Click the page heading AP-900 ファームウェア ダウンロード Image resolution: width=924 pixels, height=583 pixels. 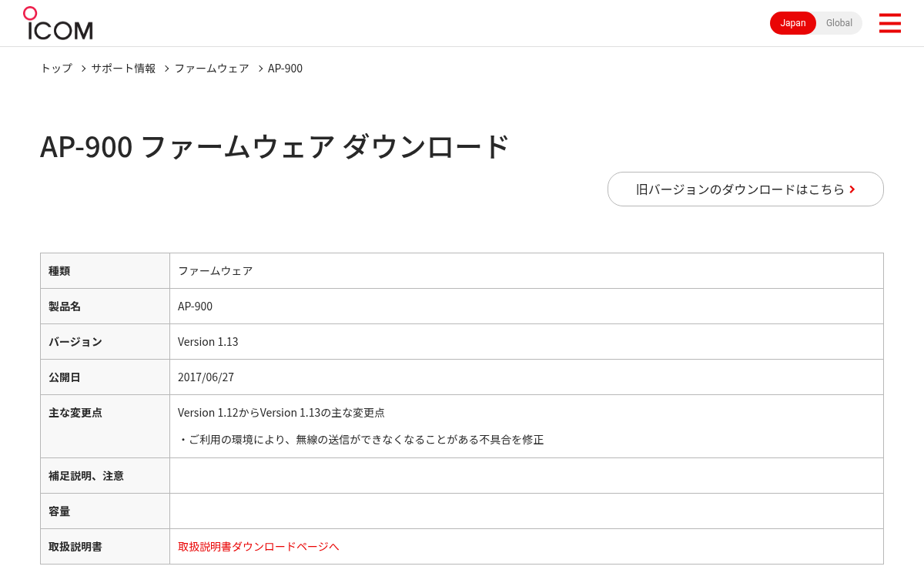pyautogui.click(x=275, y=146)
